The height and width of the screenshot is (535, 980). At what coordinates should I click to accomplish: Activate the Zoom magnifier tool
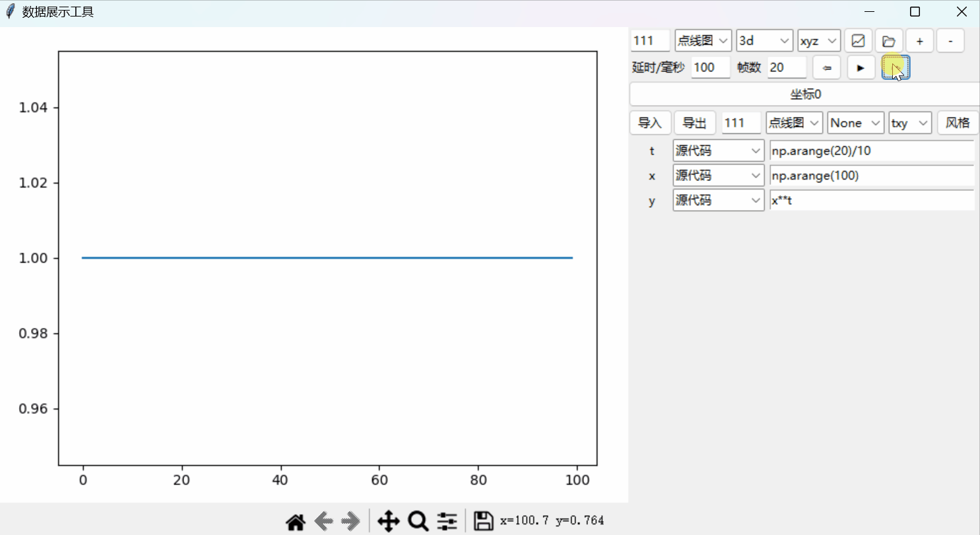coord(418,521)
